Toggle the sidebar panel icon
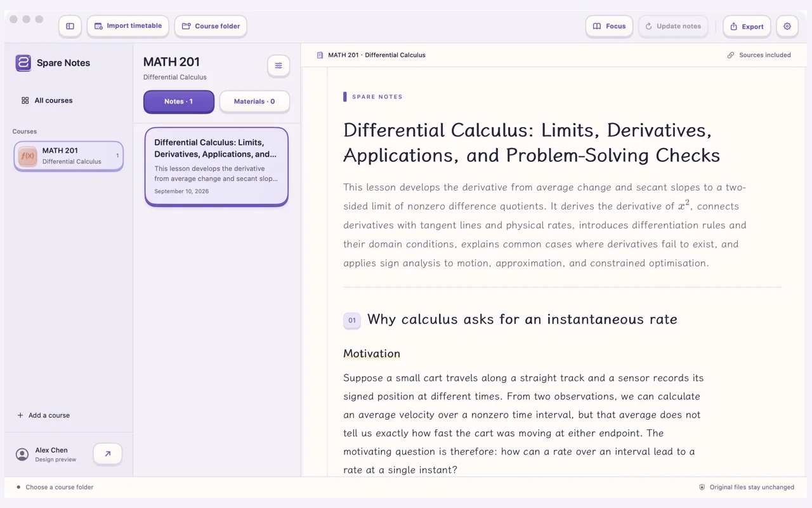 click(70, 26)
